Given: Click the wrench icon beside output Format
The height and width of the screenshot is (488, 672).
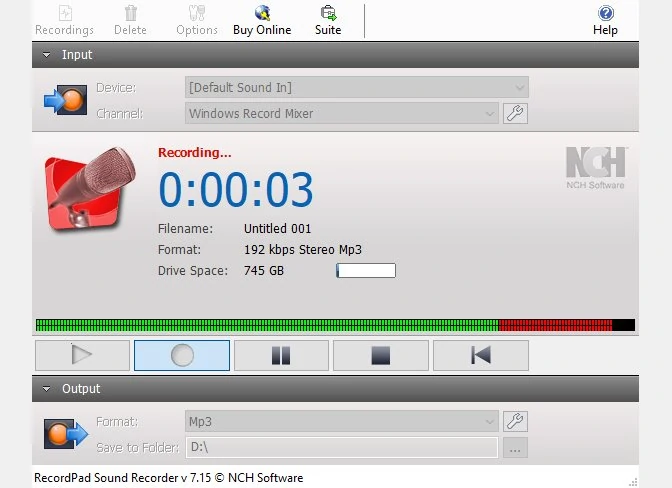Looking at the screenshot, I should (515, 422).
